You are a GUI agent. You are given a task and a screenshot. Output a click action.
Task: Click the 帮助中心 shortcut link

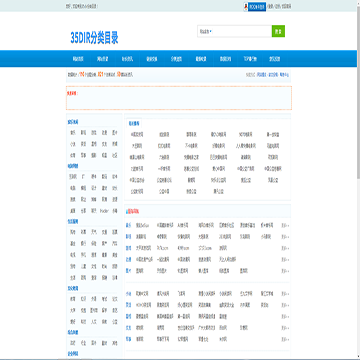point(284,75)
